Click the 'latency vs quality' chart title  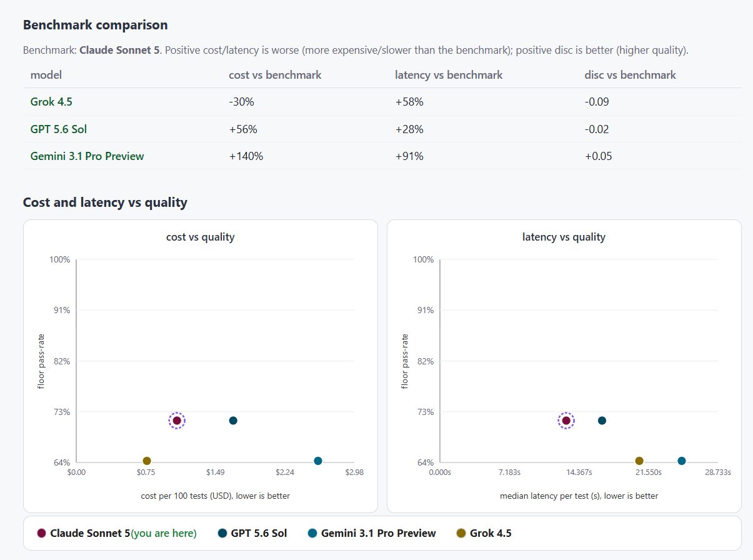[564, 237]
